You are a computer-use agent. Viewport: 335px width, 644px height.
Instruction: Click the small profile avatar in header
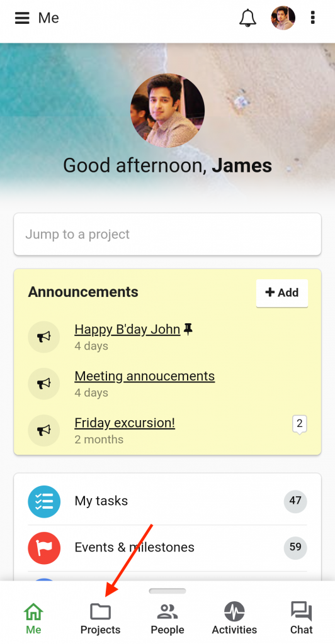click(283, 18)
